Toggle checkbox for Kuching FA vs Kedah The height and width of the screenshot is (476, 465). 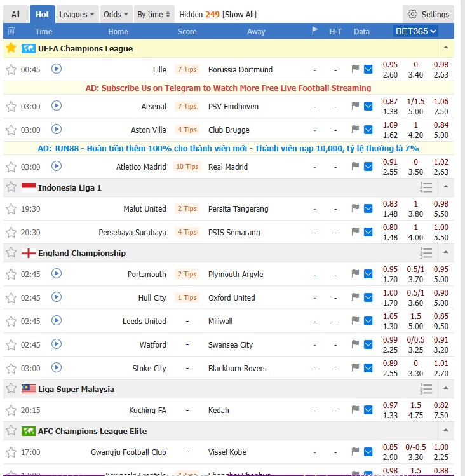click(x=368, y=411)
